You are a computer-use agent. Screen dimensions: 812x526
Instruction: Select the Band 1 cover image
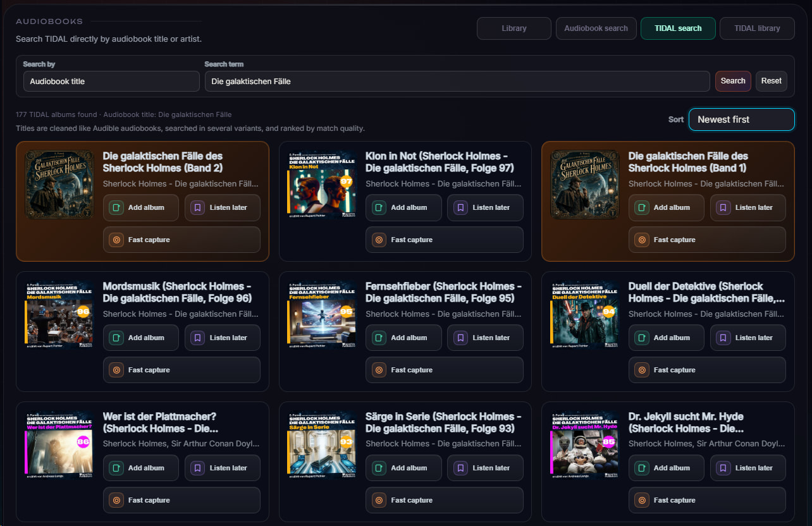pyautogui.click(x=584, y=184)
